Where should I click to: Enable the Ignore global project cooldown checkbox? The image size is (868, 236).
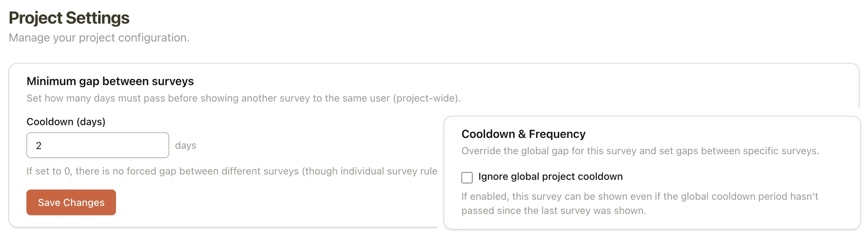point(467,178)
